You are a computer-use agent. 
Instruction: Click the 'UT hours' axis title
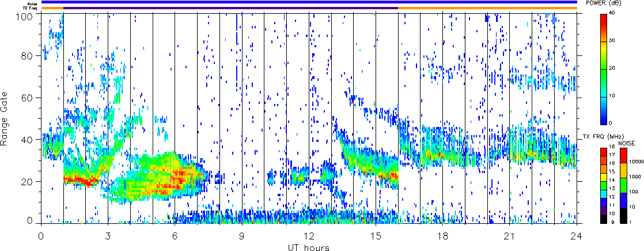309,247
